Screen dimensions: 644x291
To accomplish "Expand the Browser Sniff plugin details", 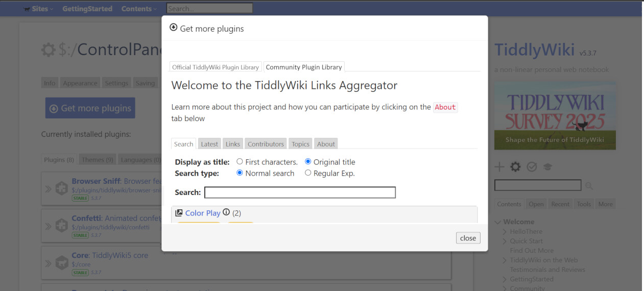I will (x=49, y=189).
